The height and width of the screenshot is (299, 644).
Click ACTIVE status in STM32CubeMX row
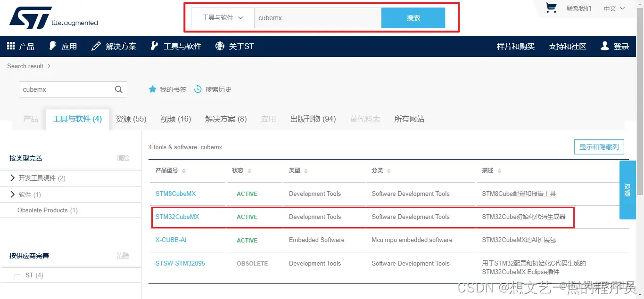[x=247, y=217]
